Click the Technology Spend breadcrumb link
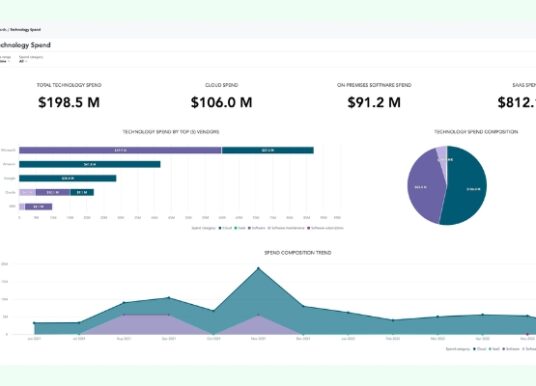Screen dimensions: 536x386 pyautogui.click(x=25, y=30)
